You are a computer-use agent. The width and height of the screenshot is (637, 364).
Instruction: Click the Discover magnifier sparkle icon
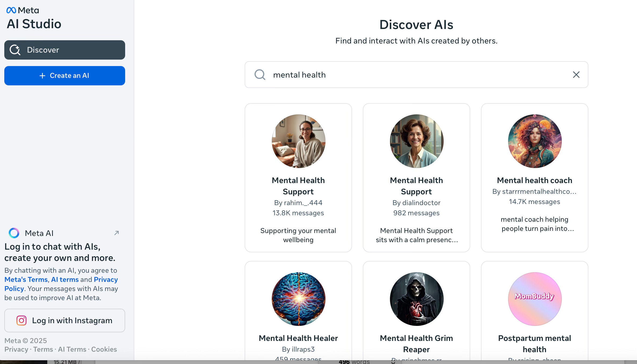click(x=15, y=50)
